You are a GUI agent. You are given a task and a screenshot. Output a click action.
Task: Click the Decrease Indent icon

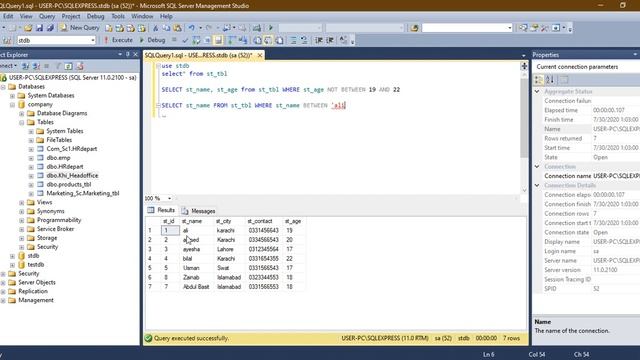click(319, 40)
